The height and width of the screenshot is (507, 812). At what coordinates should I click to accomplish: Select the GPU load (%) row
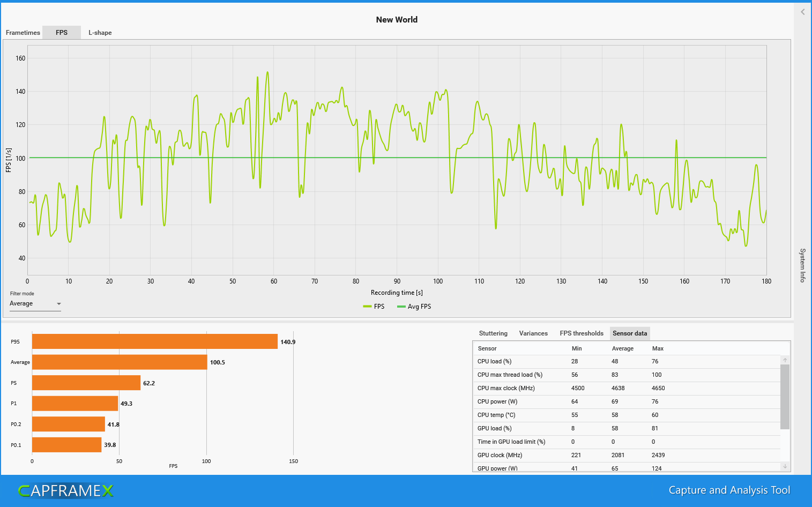[x=627, y=428]
